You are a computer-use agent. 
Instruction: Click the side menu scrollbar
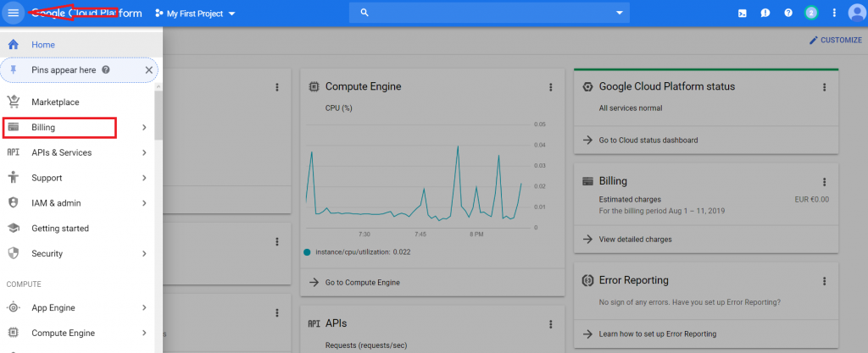coord(159,114)
